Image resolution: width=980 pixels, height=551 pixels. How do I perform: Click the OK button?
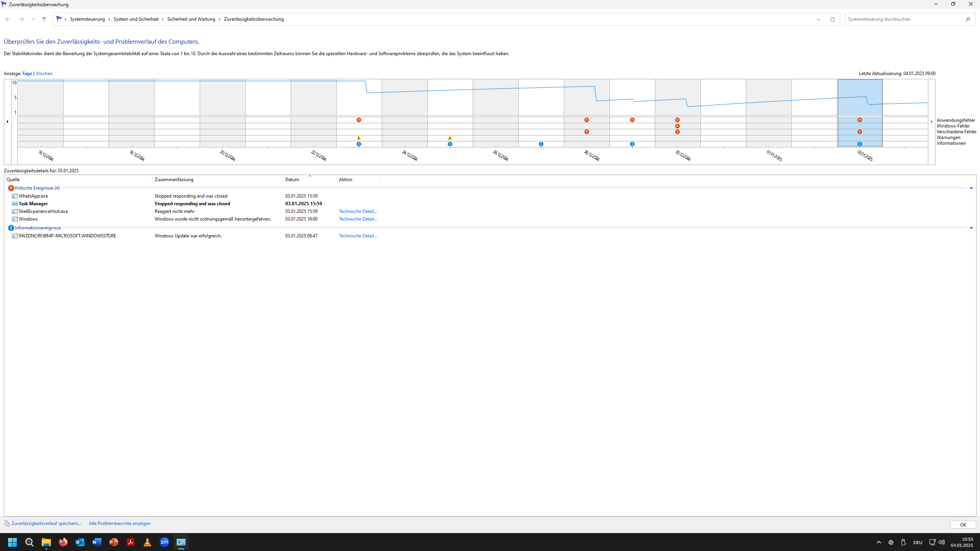click(962, 525)
